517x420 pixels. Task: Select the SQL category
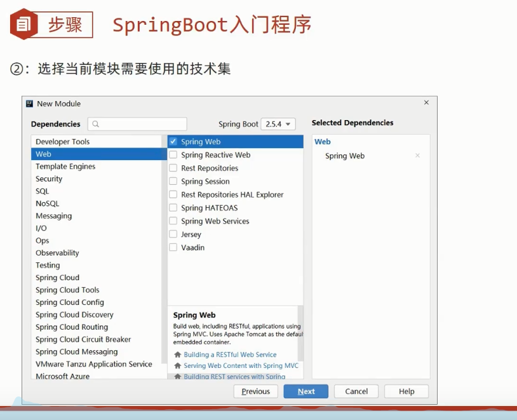97,191
